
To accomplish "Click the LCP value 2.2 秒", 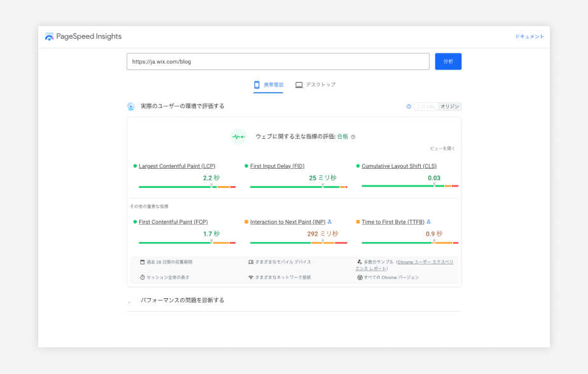I will 211,178.
